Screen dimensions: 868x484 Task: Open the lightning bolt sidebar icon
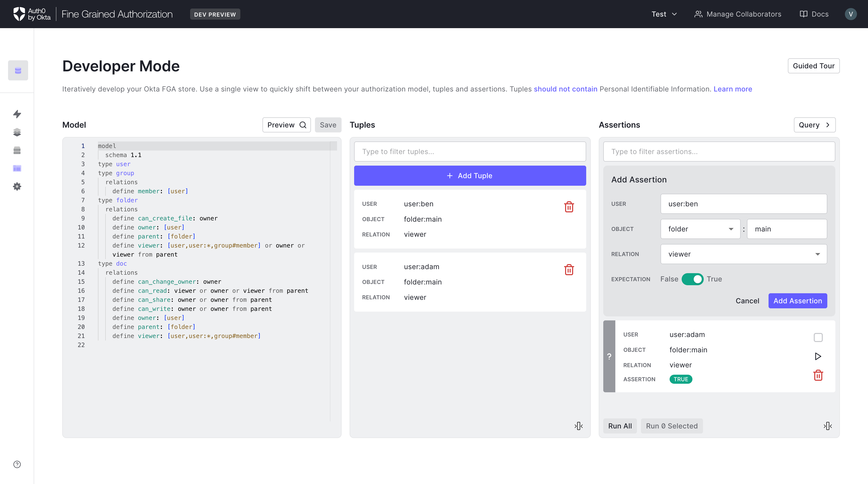[17, 114]
